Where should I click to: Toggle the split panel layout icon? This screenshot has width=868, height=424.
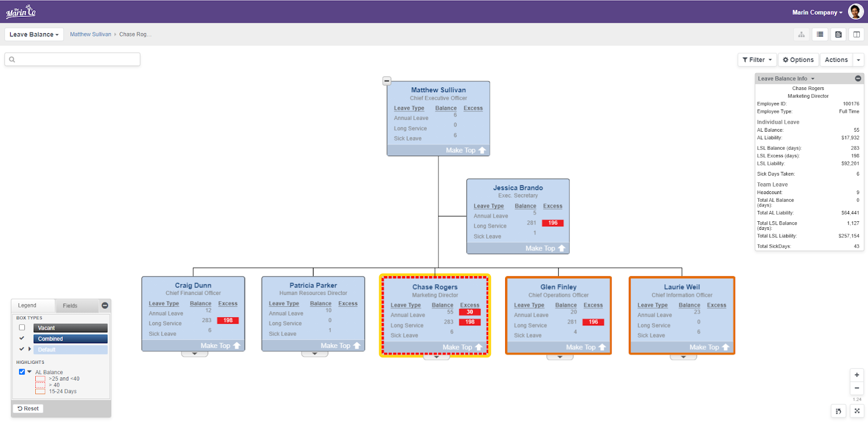pos(857,34)
